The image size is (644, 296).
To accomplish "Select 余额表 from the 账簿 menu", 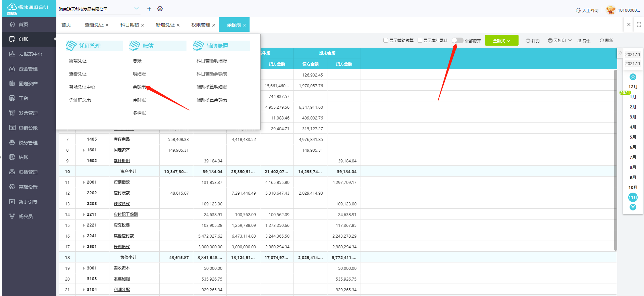I will tap(139, 87).
